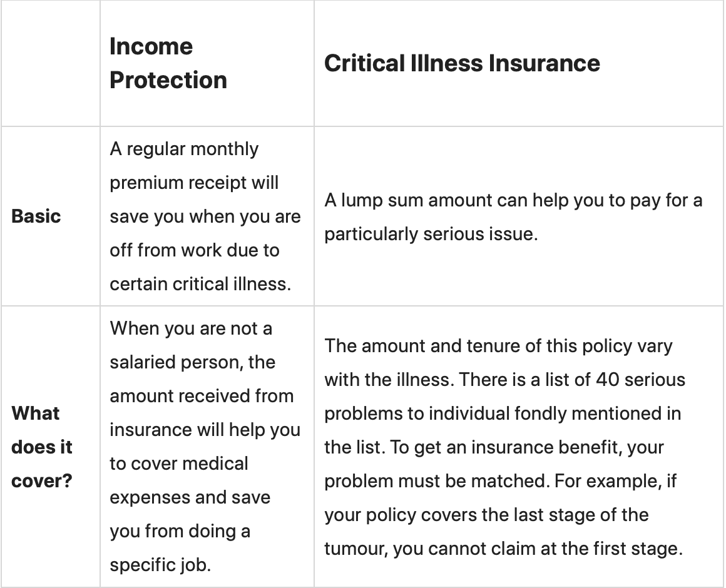Click the "certain critical illness." text line
726x588 pixels.
coord(200,284)
